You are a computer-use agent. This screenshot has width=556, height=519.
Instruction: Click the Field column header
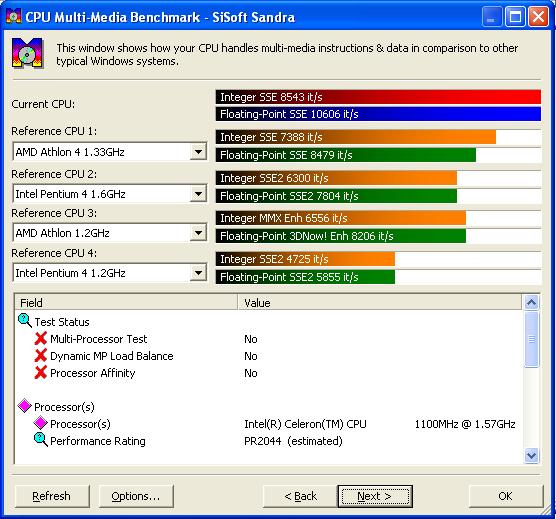[126, 303]
